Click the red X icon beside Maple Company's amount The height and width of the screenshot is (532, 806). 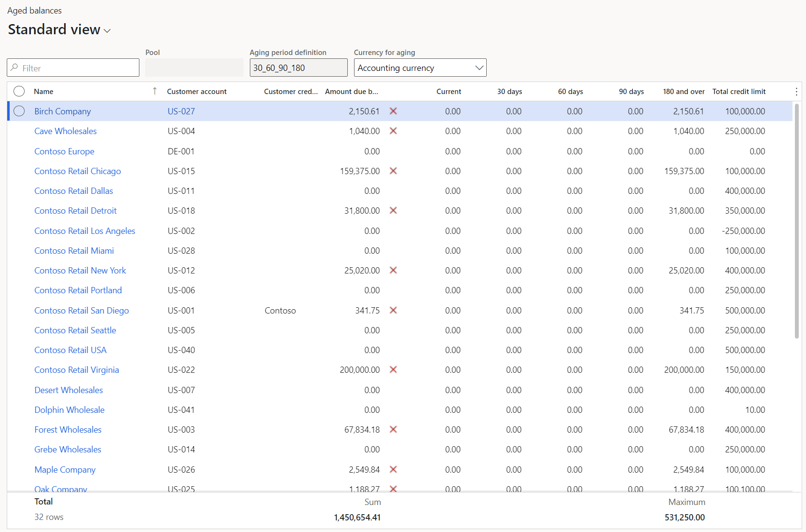click(393, 469)
